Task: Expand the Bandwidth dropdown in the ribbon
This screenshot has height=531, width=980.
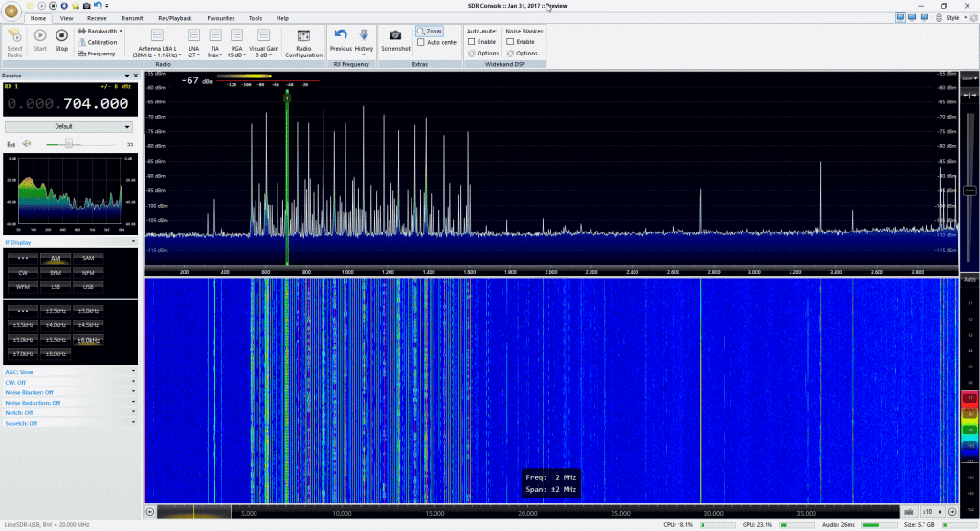Action: [101, 31]
